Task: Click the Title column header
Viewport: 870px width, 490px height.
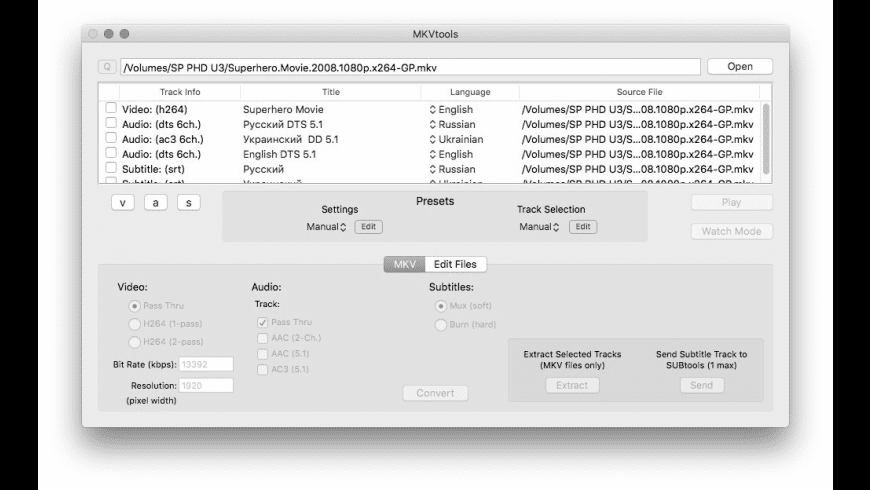Action: tap(331, 92)
